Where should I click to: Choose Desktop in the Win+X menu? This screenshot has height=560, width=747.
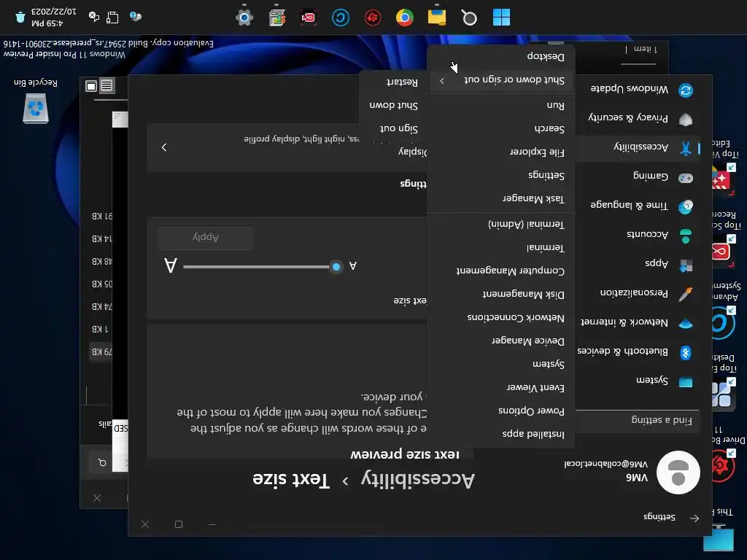coord(501,57)
